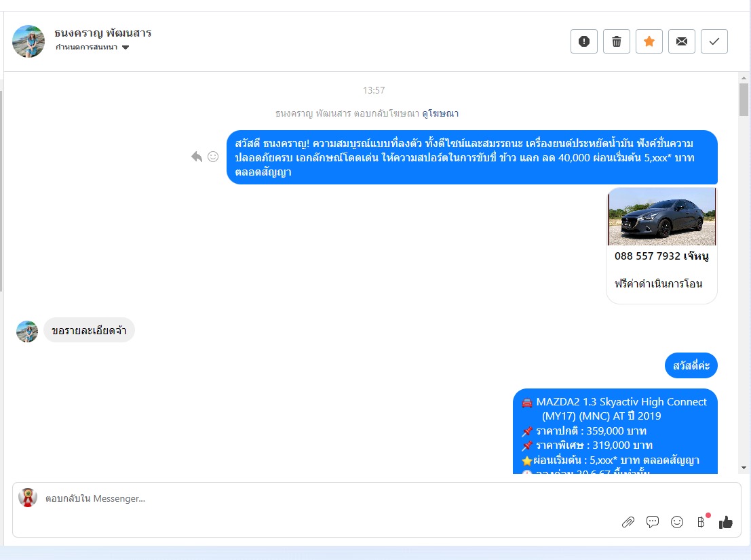Open saved replies speech bubble icon
The image size is (751, 560).
pos(653,522)
